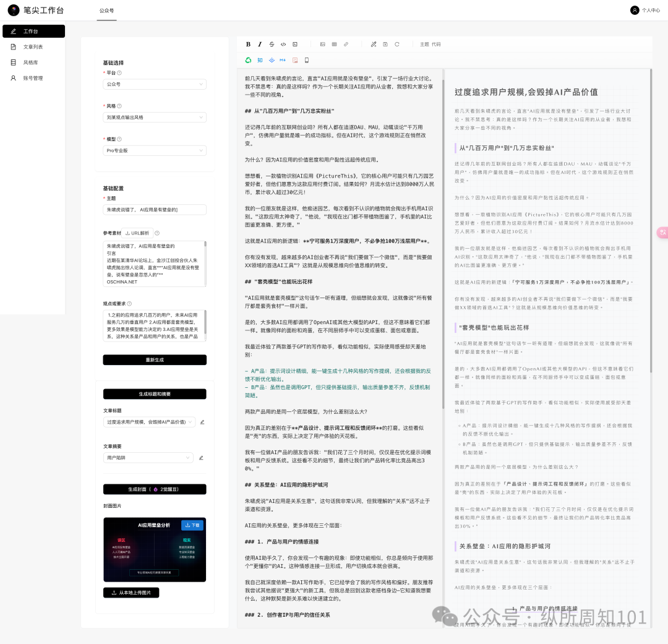Open 账号管理 in the sidebar

click(33, 78)
